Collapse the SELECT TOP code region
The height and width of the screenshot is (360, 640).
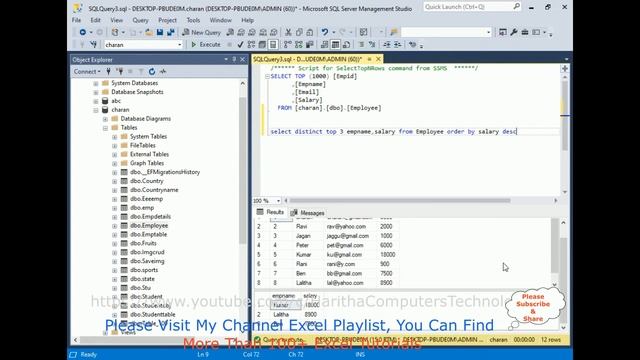point(267,76)
